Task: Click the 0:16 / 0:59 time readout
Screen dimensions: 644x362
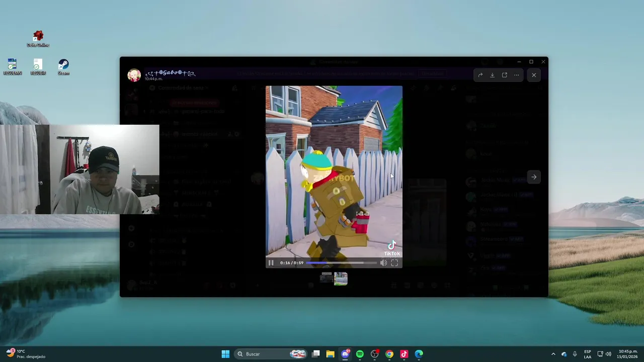Action: point(292,263)
